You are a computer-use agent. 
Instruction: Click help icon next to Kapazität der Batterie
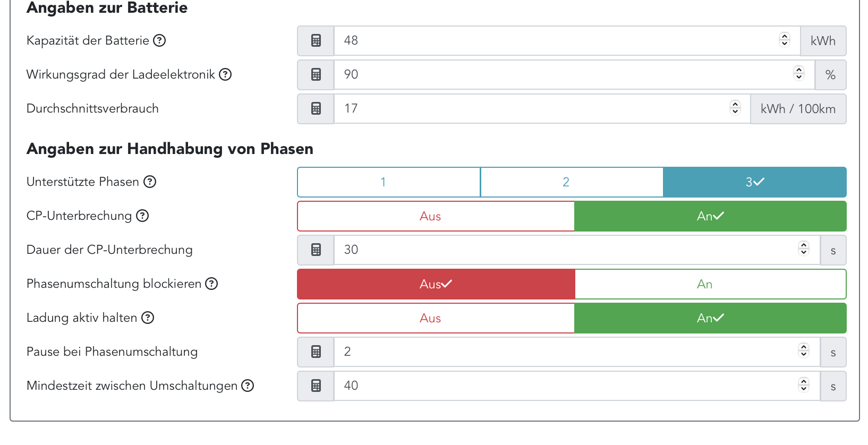(159, 40)
